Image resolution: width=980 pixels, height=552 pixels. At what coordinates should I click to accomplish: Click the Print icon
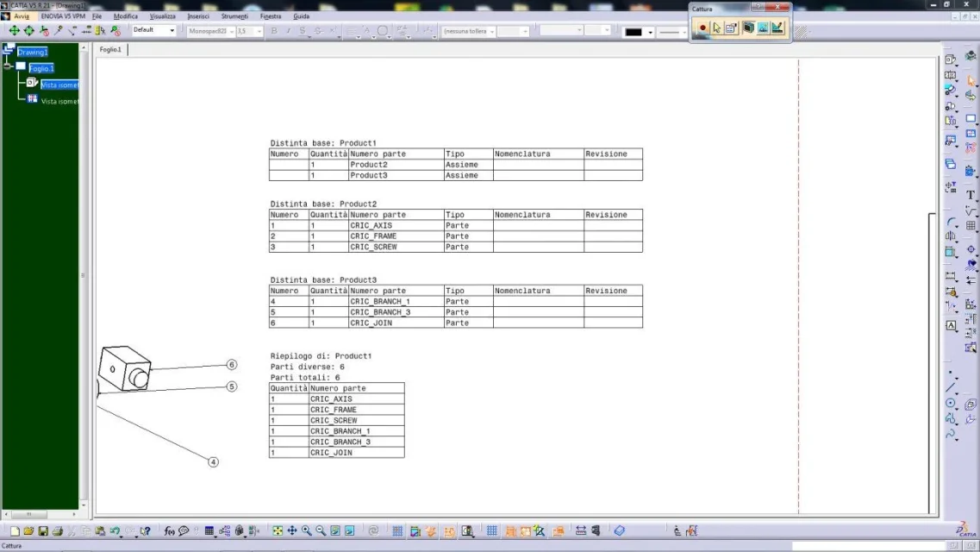coord(58,530)
